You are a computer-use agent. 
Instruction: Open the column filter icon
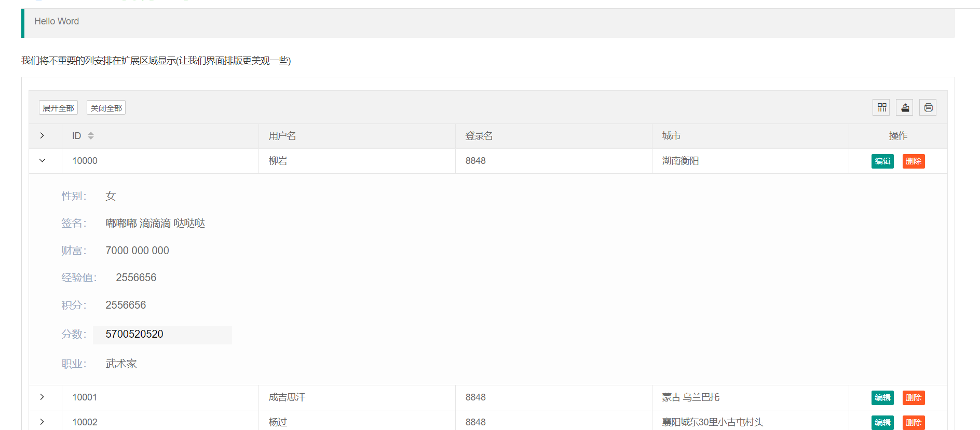coord(881,107)
